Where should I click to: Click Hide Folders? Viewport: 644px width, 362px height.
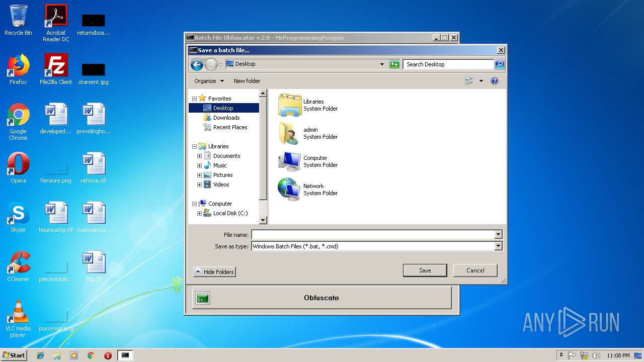tap(214, 272)
